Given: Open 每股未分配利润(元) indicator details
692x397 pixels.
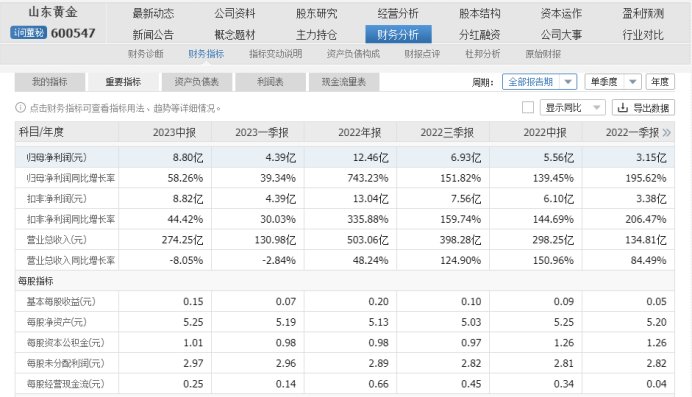Looking at the screenshot, I should click(x=65, y=363).
